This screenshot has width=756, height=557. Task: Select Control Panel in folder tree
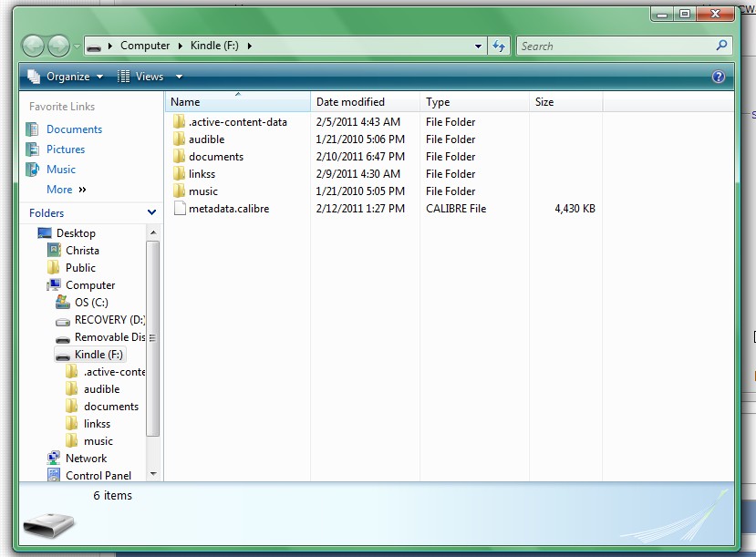coord(98,475)
